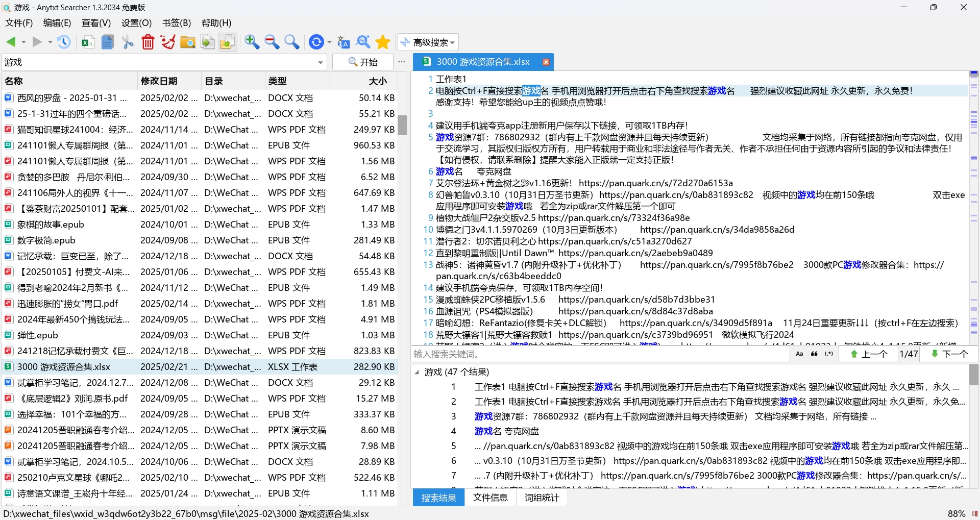The width and height of the screenshot is (980, 520).
Task: Click the main 游戏 search input field
Action: pyautogui.click(x=158, y=62)
